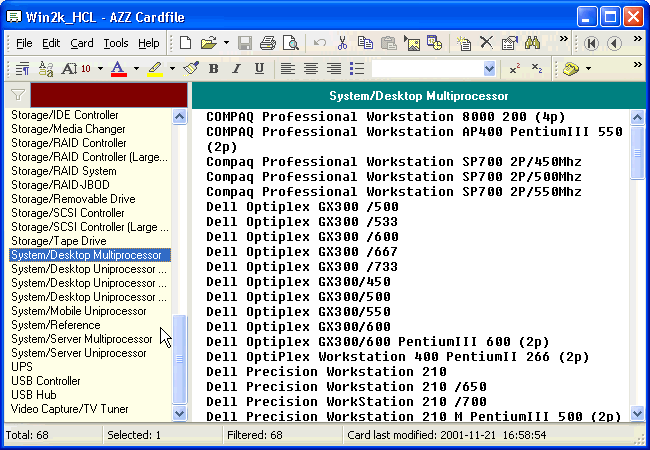The height and width of the screenshot is (450, 650).
Task: Click the Insert date and time icon
Action: (x=434, y=43)
